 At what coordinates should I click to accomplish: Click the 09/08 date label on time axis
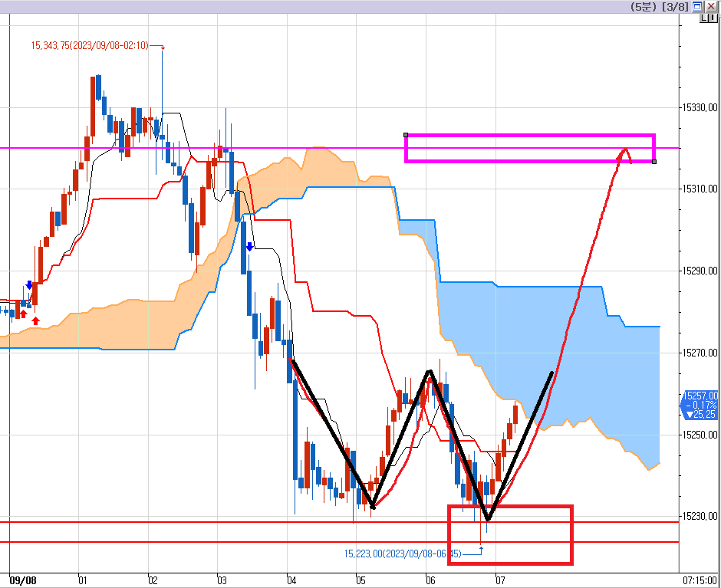[x=23, y=580]
